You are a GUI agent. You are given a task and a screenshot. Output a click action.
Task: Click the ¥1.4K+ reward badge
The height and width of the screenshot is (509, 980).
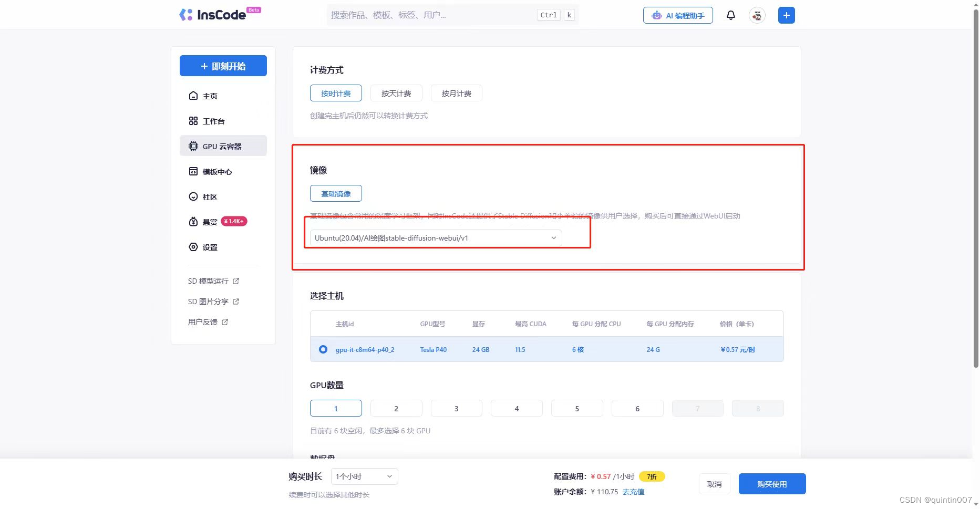click(x=233, y=221)
